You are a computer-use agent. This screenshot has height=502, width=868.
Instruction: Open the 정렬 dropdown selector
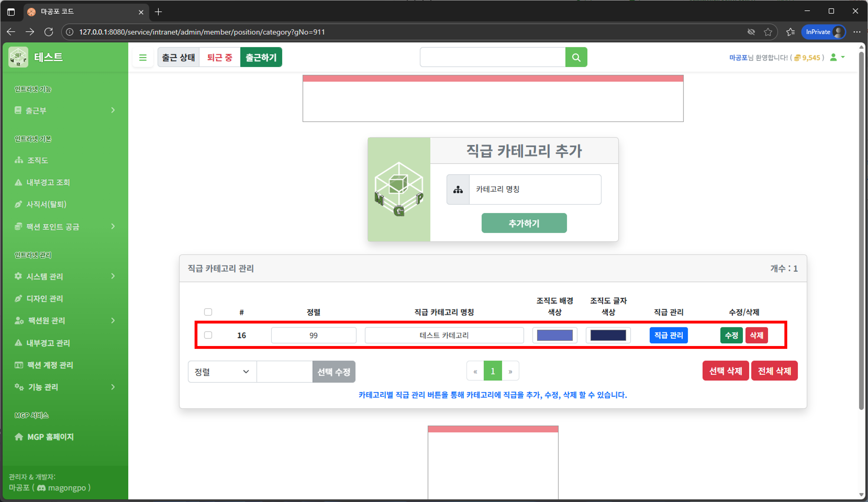point(222,372)
